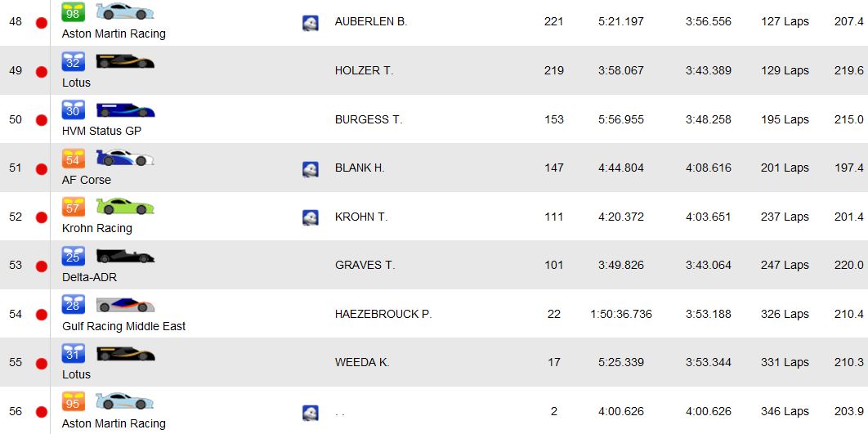The width and height of the screenshot is (868, 434).
Task: Click car number 30 badge
Action: (x=74, y=110)
